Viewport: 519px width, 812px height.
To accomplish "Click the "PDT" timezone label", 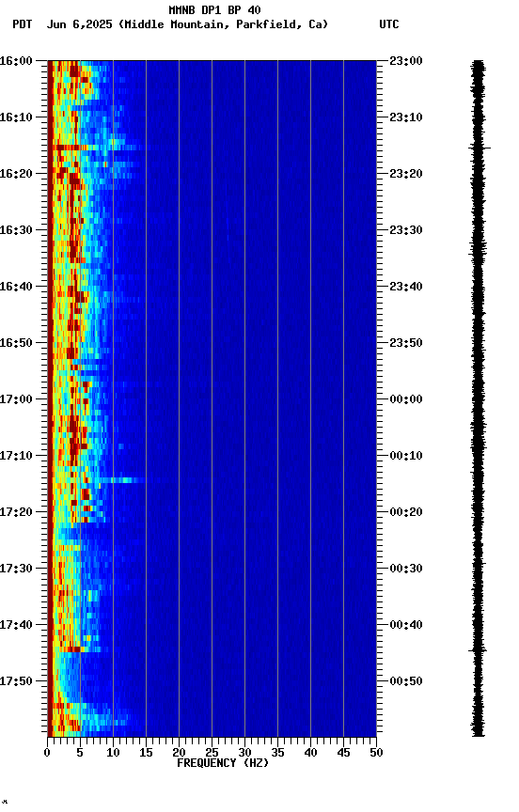I will (x=22, y=24).
